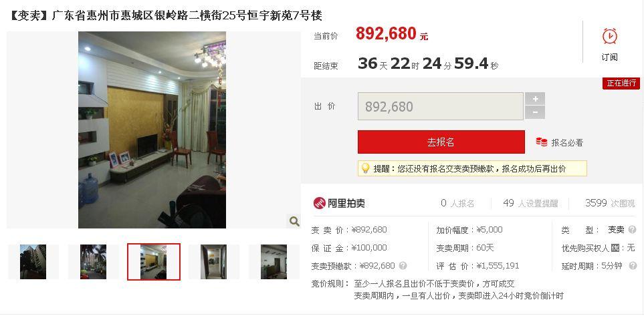Click the 订阅 subscribe label
644x324 pixels.
(609, 57)
